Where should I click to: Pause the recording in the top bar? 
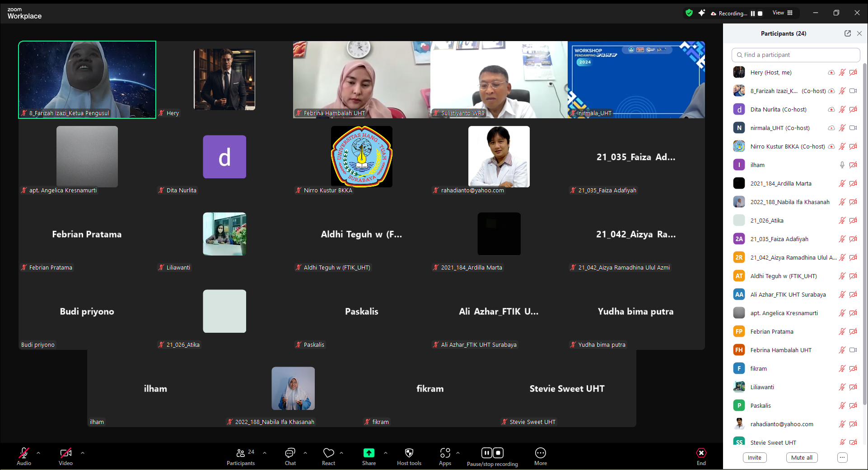753,14
